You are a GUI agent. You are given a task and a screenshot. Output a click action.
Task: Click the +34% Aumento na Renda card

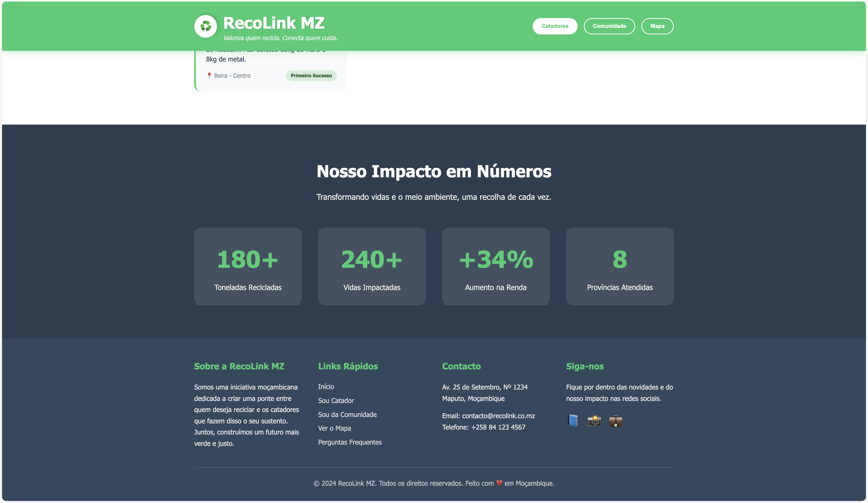(496, 266)
